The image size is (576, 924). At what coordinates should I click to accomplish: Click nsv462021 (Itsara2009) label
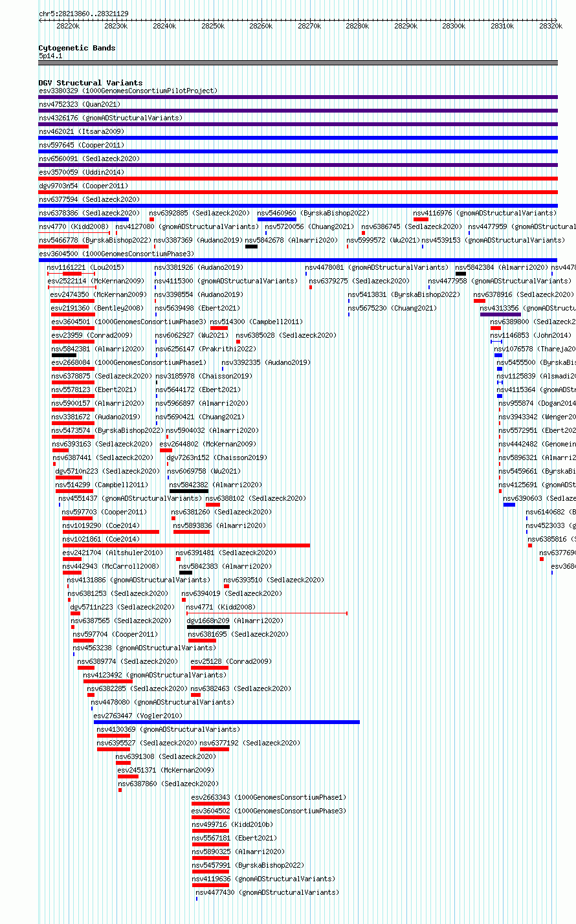pyautogui.click(x=82, y=131)
